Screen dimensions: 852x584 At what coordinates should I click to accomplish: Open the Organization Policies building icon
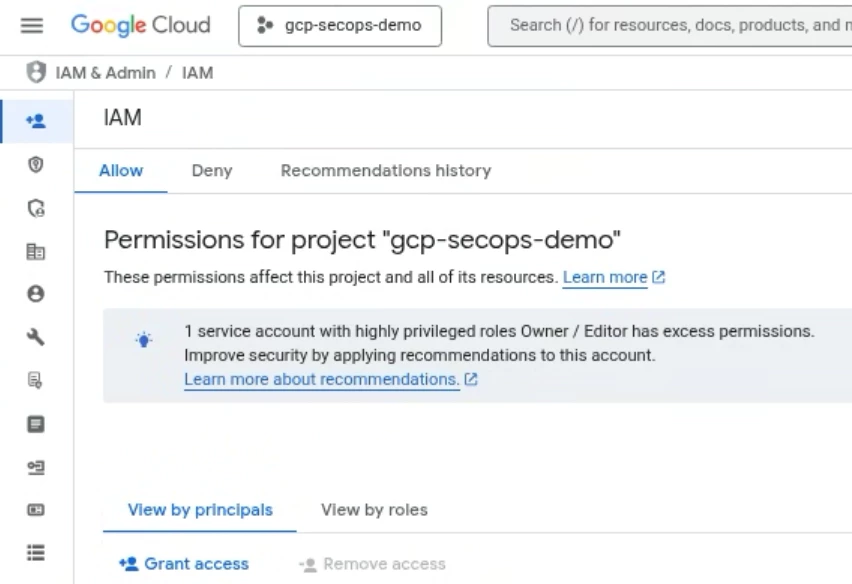pos(36,251)
